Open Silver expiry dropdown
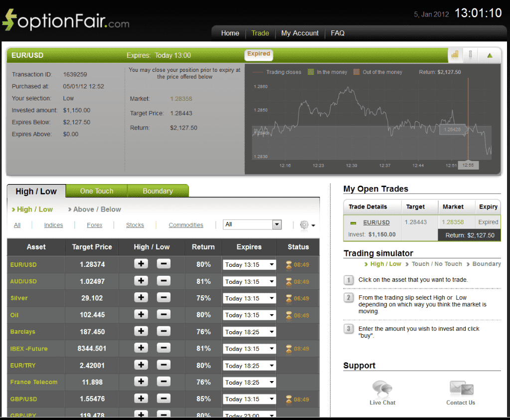 pyautogui.click(x=249, y=298)
